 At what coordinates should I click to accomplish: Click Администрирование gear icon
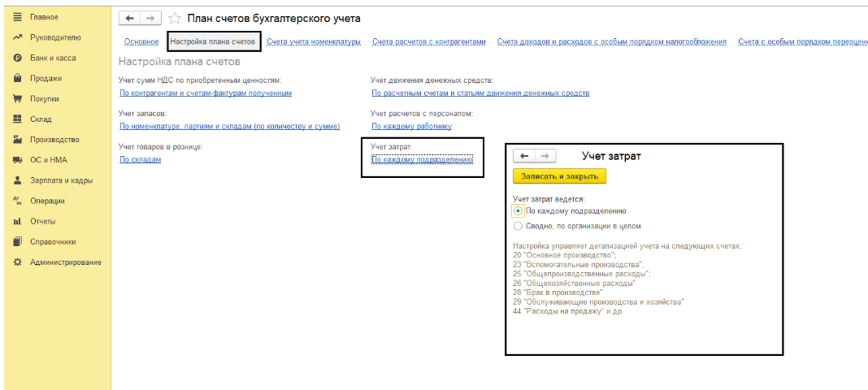[x=17, y=262]
